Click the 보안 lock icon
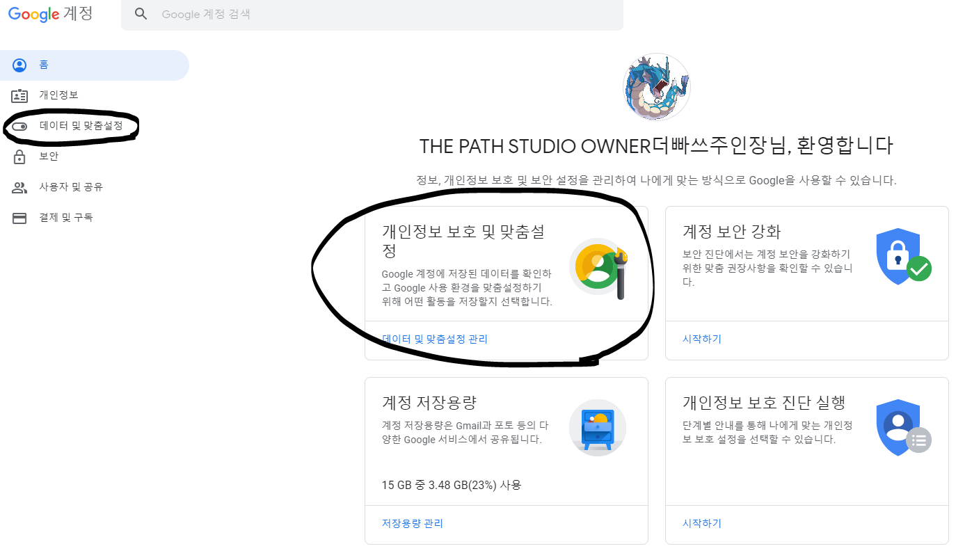972x560 pixels. coord(19,157)
